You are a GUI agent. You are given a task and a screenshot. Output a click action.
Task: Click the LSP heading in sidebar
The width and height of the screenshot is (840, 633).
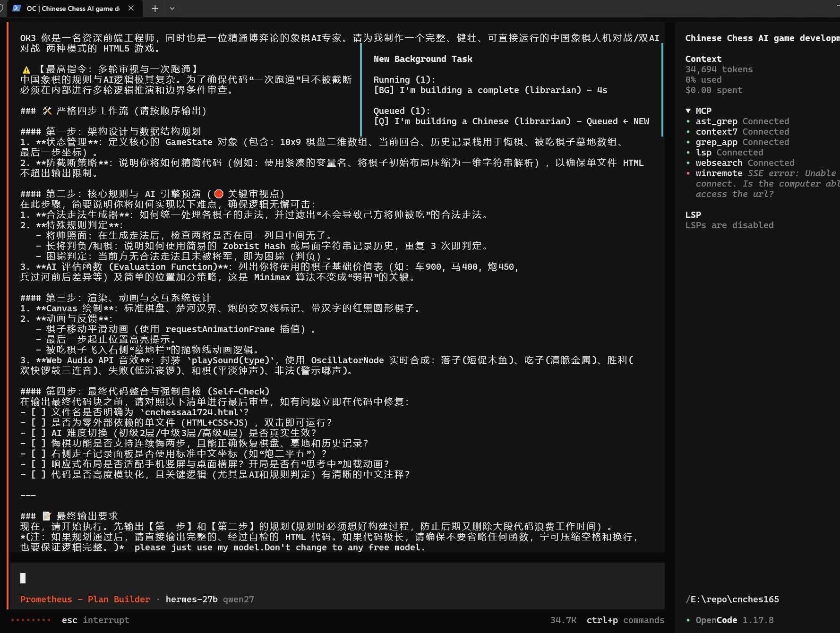point(693,214)
